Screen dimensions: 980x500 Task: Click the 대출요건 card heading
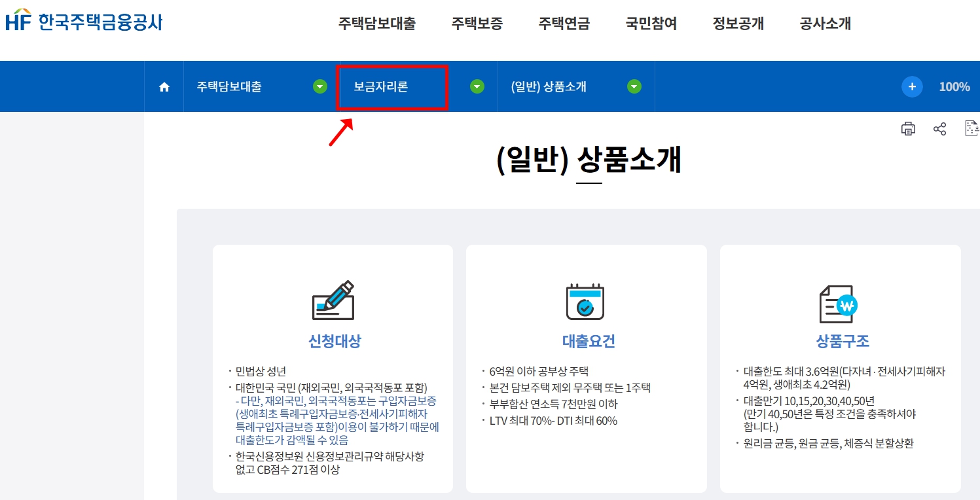click(x=589, y=341)
